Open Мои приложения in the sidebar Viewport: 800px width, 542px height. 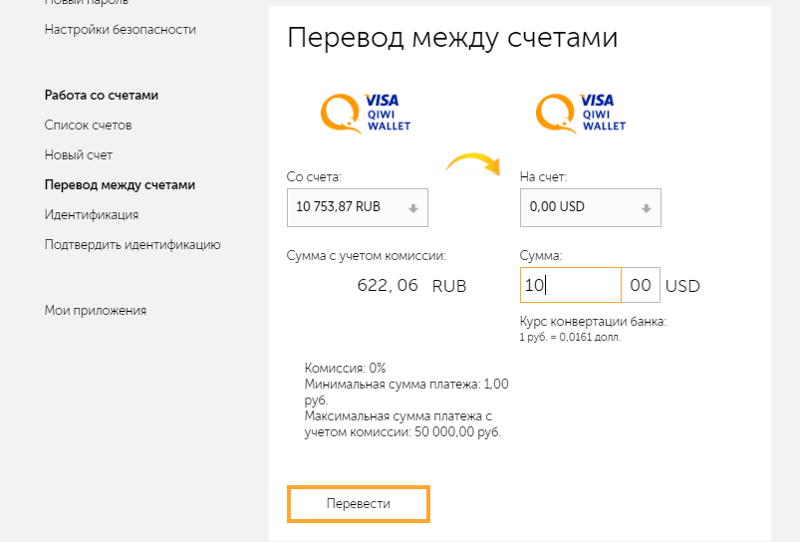pyautogui.click(x=95, y=310)
